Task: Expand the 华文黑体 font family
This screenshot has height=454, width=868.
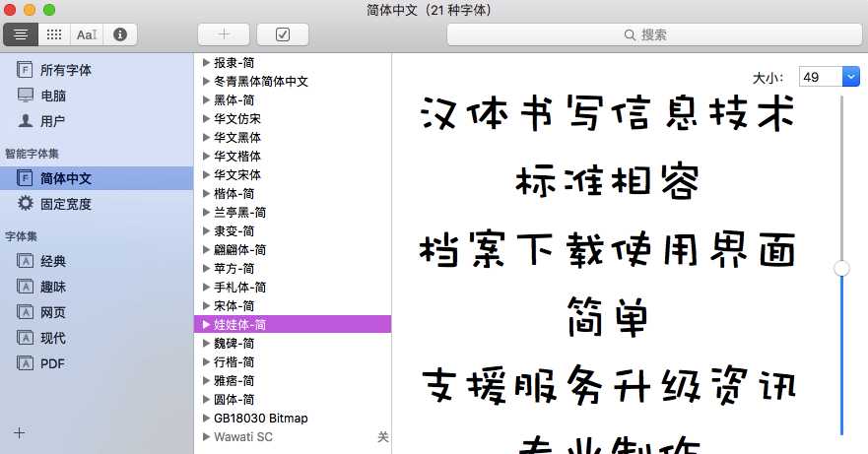Action: click(x=206, y=137)
